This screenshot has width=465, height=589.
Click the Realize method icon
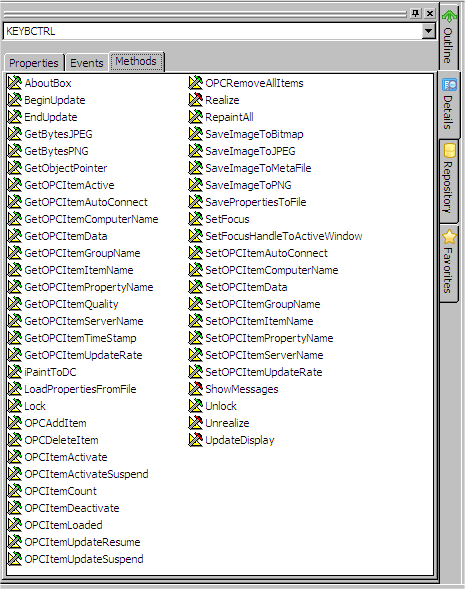[195, 100]
